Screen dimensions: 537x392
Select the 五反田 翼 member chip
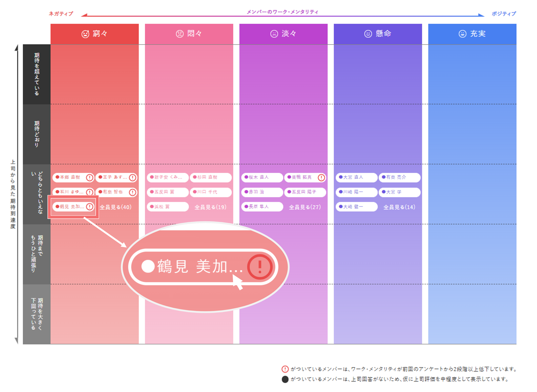click(x=168, y=192)
